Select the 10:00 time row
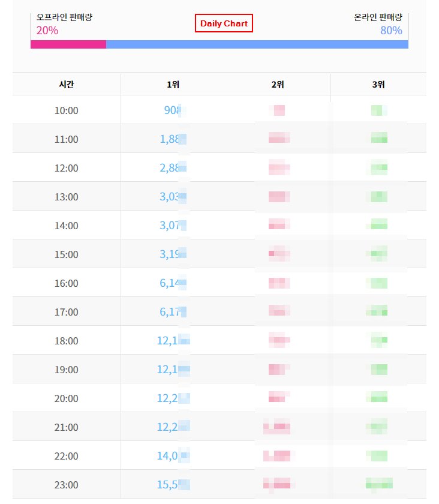This screenshot has width=439, height=504. [219, 110]
